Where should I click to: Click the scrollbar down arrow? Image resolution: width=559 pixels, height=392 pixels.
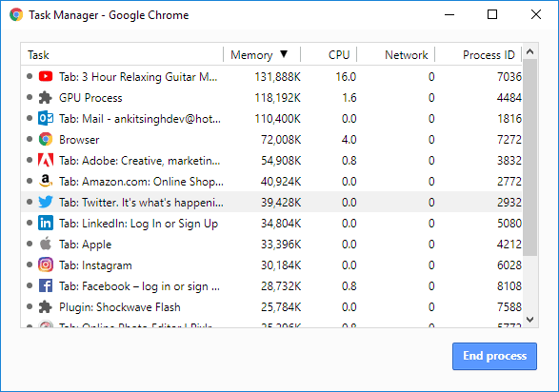529,320
